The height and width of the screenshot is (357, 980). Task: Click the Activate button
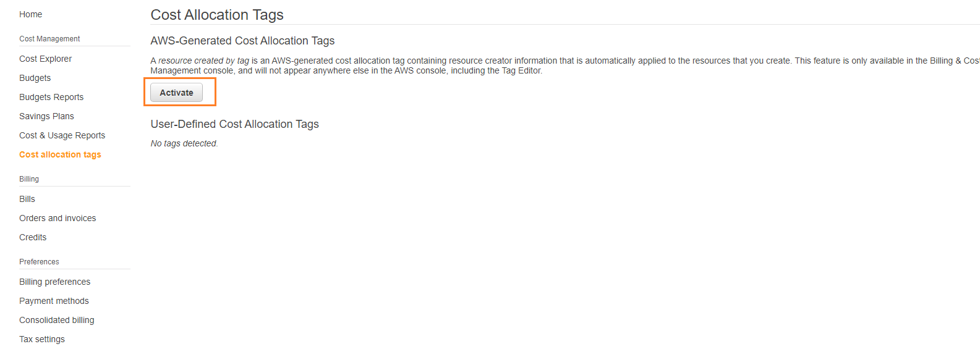(x=176, y=93)
